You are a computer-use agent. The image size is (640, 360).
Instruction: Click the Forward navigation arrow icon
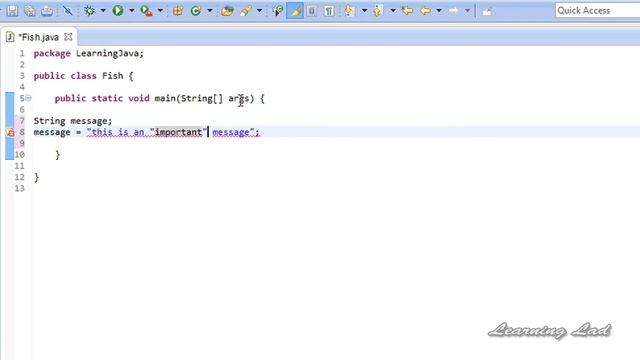(x=453, y=10)
